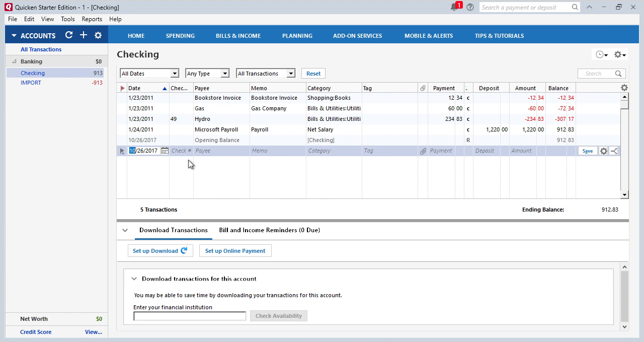The height and width of the screenshot is (342, 644).
Task: Attach a file to new transaction row
Action: pyautogui.click(x=423, y=151)
